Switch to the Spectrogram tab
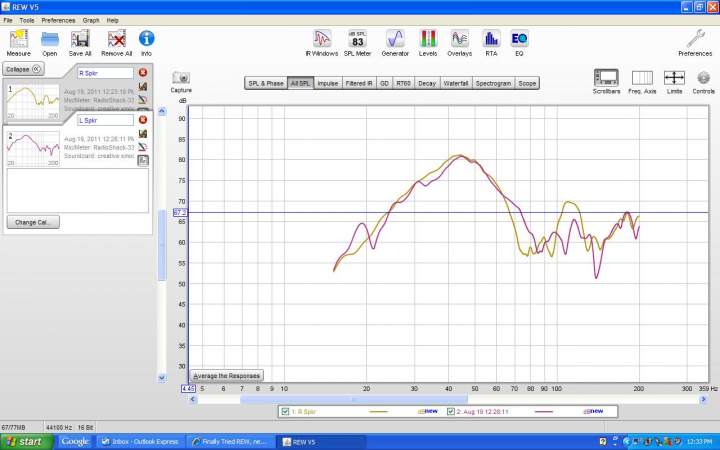Image resolution: width=720 pixels, height=450 pixels. [493, 84]
